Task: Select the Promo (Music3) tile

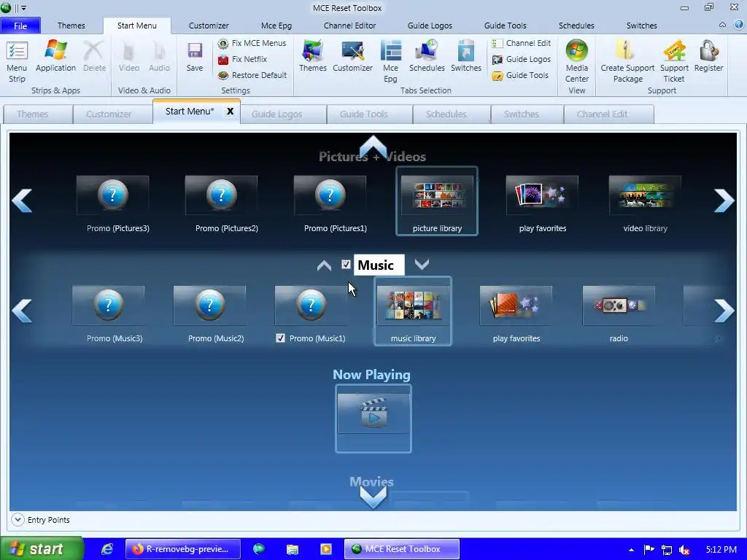Action: point(109,314)
